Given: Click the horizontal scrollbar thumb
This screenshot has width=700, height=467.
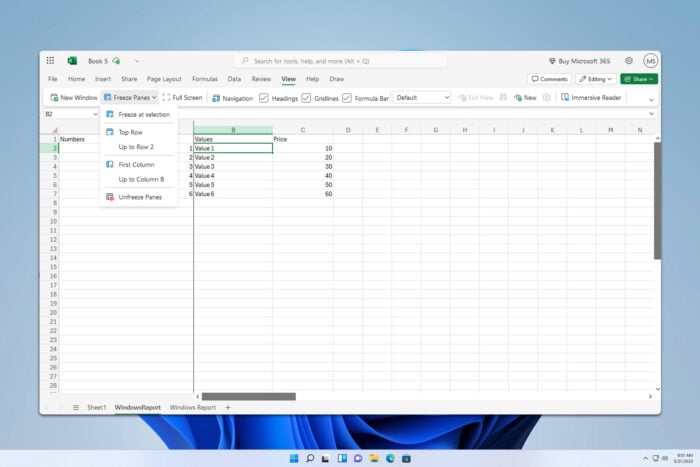Looking at the screenshot, I should (249, 396).
